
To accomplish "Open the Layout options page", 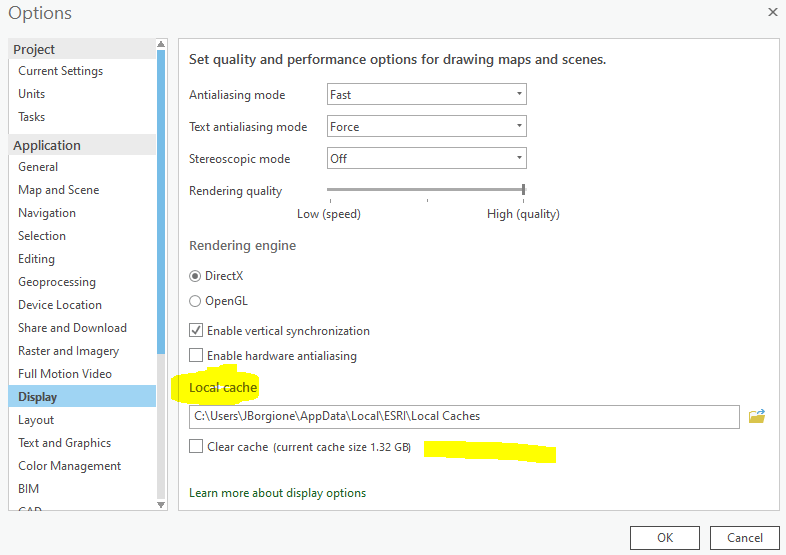I will (36, 420).
